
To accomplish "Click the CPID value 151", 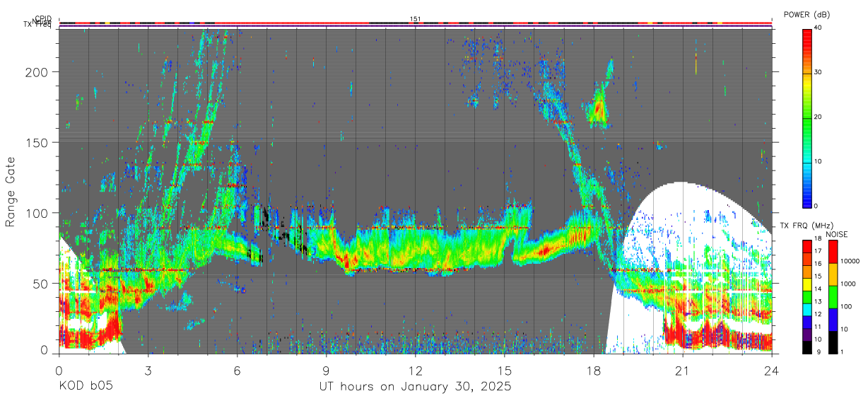I will (x=416, y=19).
